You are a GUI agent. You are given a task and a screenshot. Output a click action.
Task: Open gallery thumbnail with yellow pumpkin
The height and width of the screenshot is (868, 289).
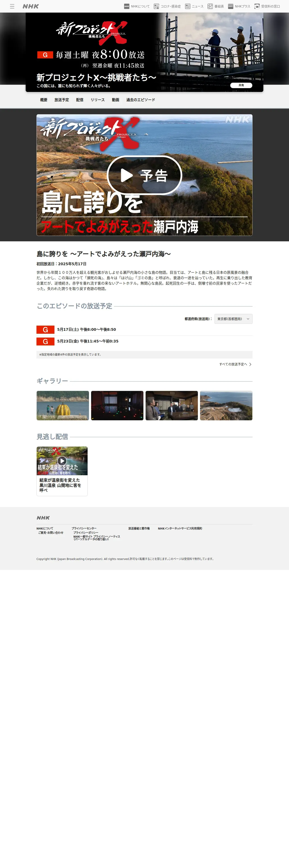tap(63, 405)
